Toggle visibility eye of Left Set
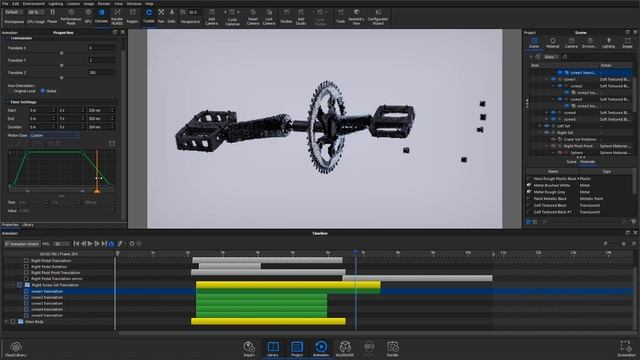This screenshot has width=640, height=360. pyautogui.click(x=547, y=126)
